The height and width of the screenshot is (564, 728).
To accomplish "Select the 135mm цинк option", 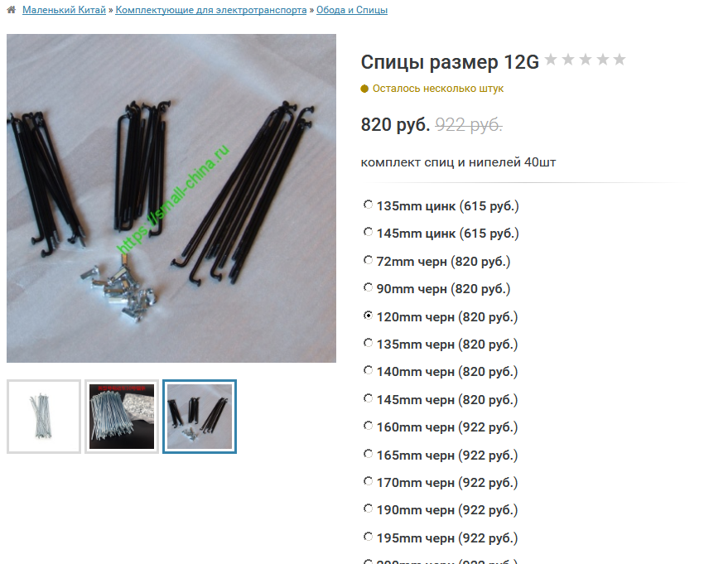I will [368, 205].
